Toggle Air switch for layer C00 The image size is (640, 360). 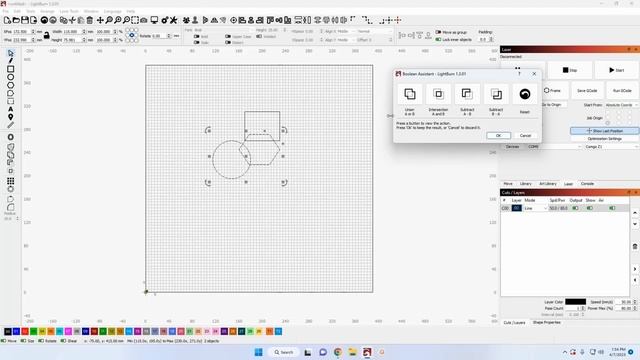coord(612,208)
